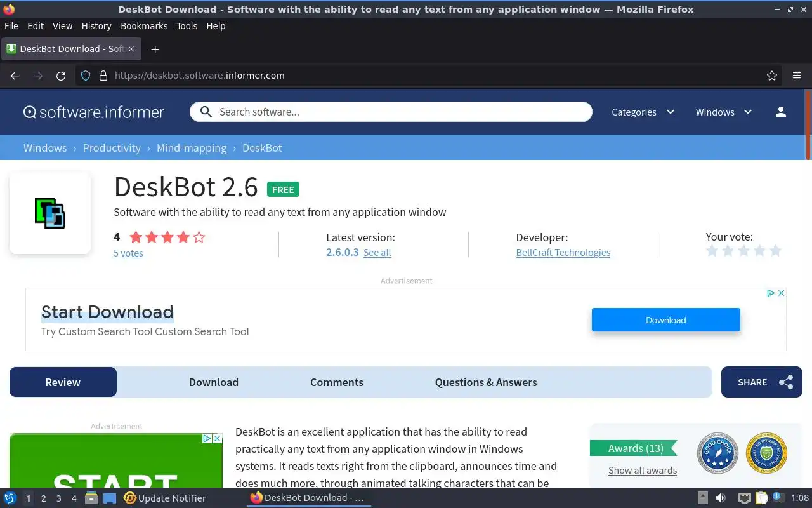This screenshot has height=508, width=812.
Task: Open the volume control in the tray
Action: (721, 498)
